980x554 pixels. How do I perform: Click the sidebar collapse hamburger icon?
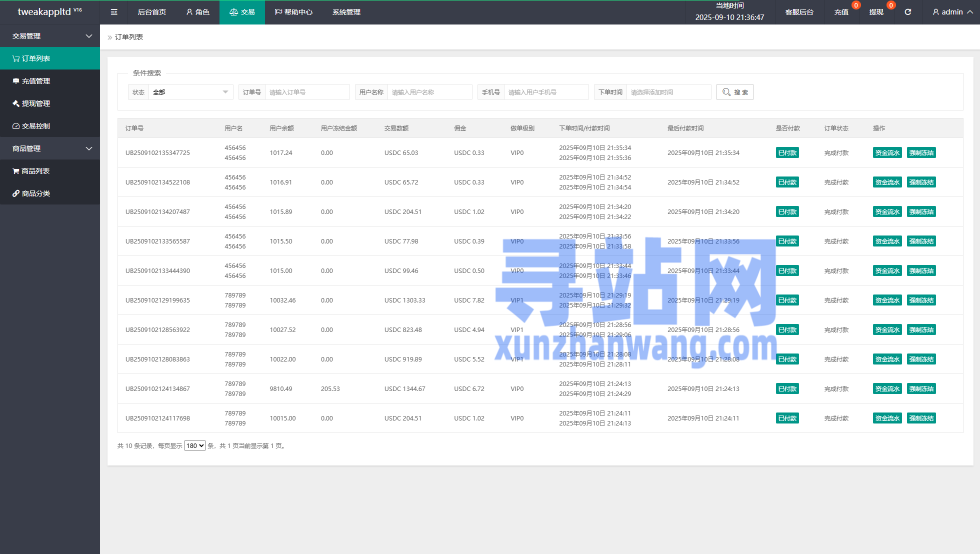[x=114, y=12]
